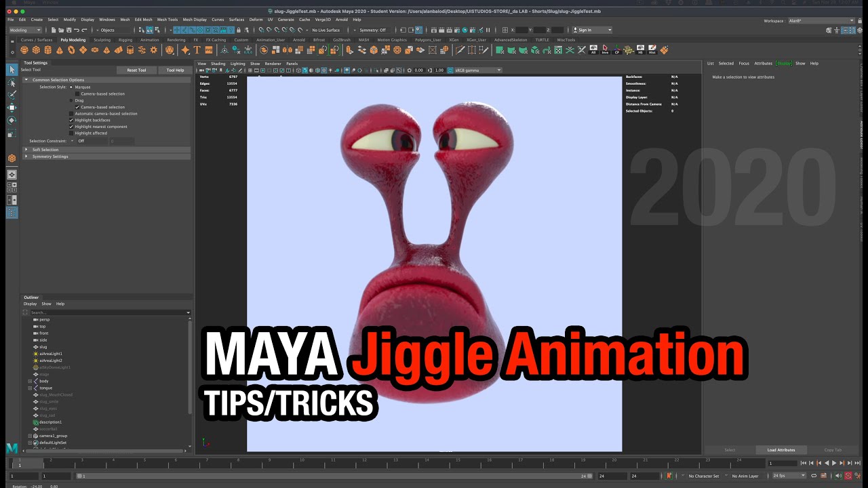Toggle Camera-based selection under Drag
This screenshot has width=868, height=488.
click(77, 107)
